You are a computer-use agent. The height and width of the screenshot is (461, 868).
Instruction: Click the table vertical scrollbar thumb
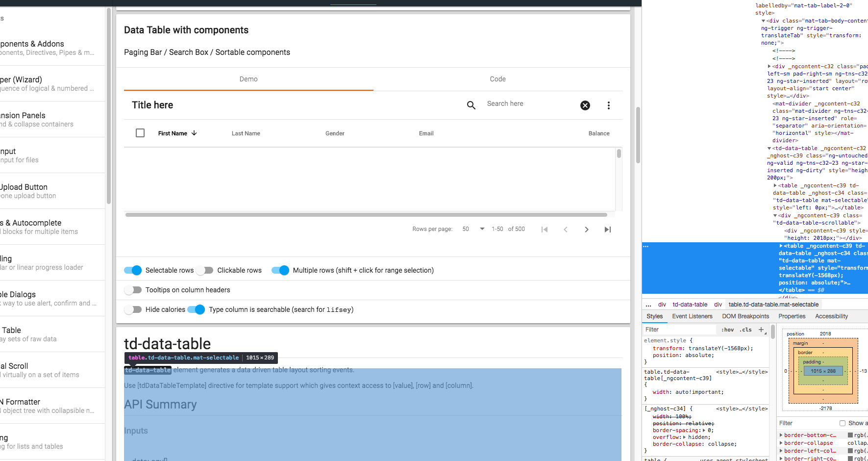click(619, 154)
